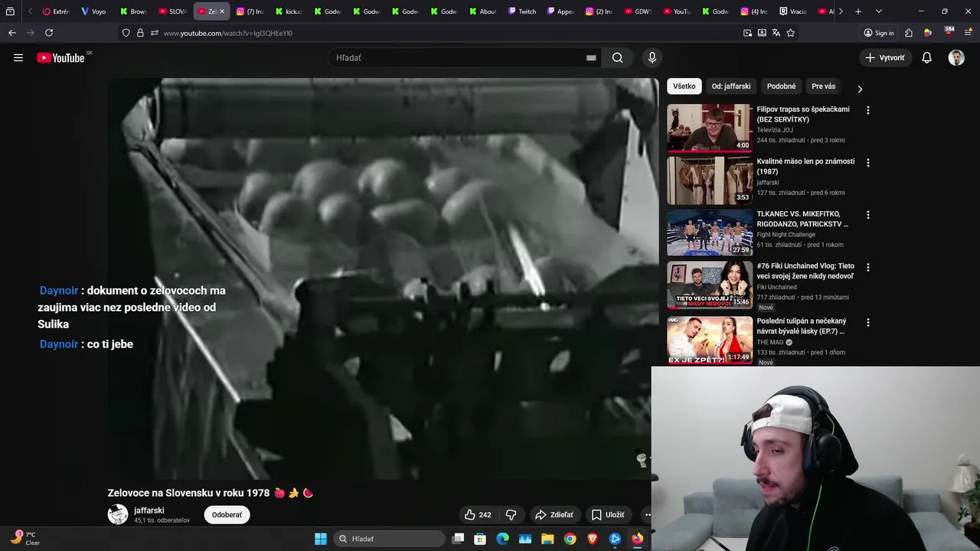The image size is (980, 551).
Task: Select the Pre vás filter chip
Action: (823, 86)
